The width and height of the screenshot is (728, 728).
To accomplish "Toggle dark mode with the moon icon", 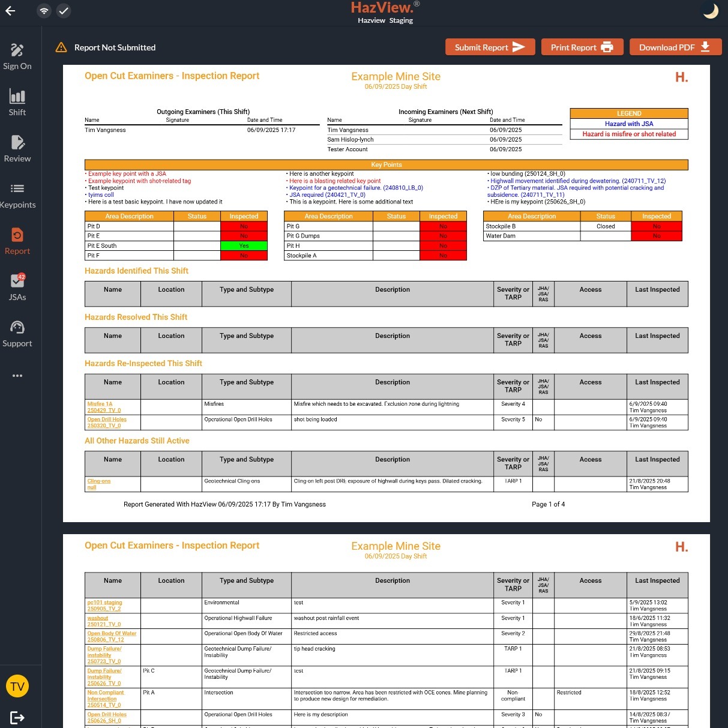I will [x=711, y=11].
